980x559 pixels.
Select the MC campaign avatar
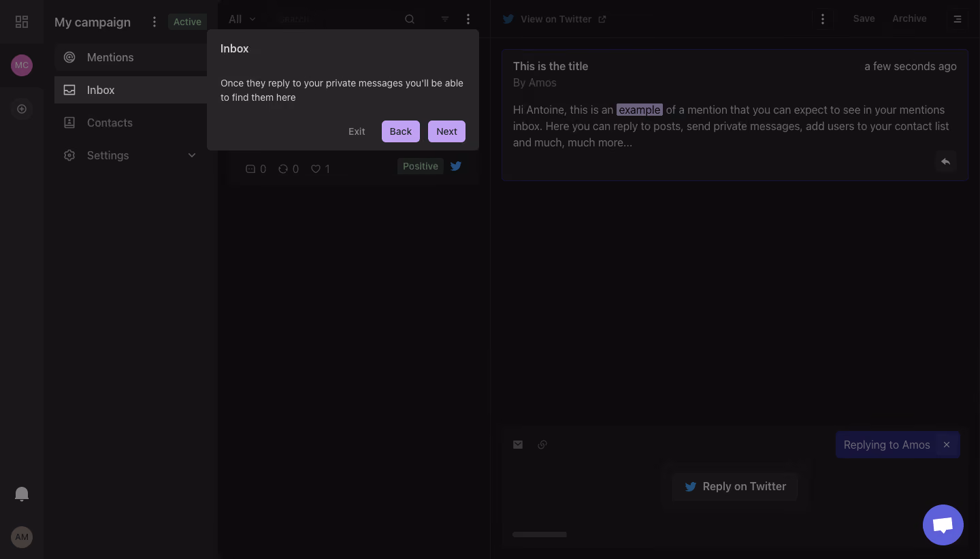[22, 65]
